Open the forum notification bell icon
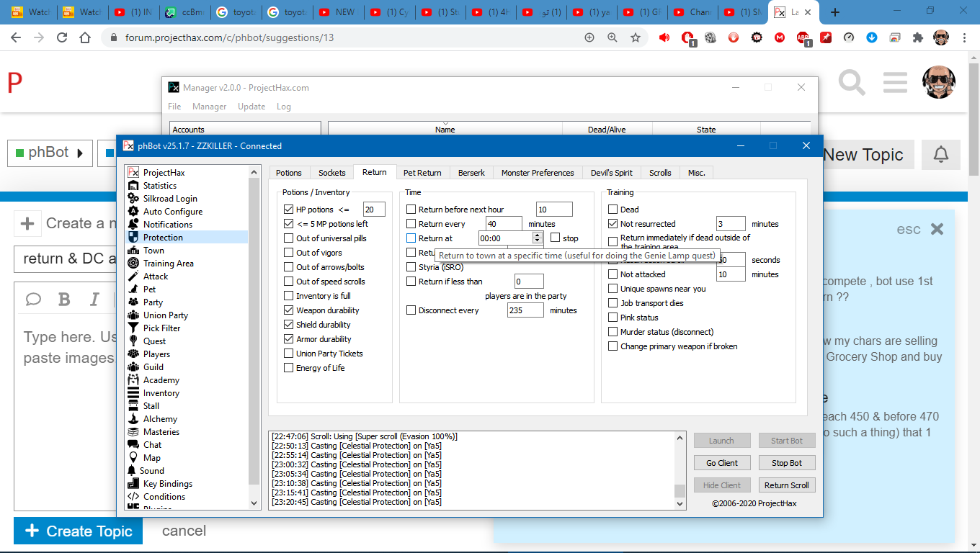Image resolution: width=980 pixels, height=553 pixels. pyautogui.click(x=941, y=154)
